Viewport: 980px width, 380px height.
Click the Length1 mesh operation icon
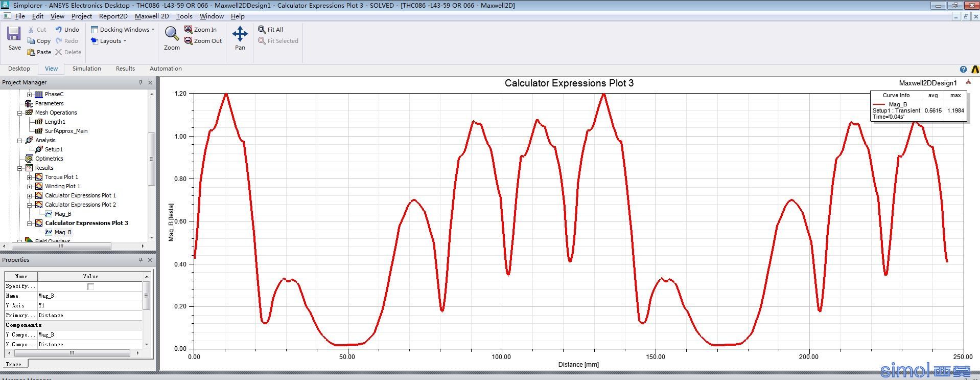[39, 122]
